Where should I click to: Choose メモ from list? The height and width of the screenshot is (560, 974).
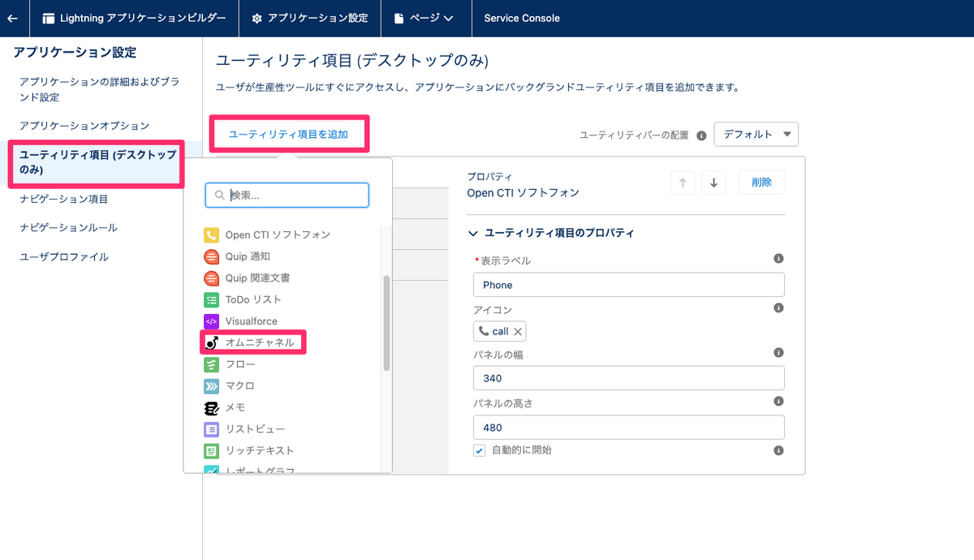tap(235, 407)
